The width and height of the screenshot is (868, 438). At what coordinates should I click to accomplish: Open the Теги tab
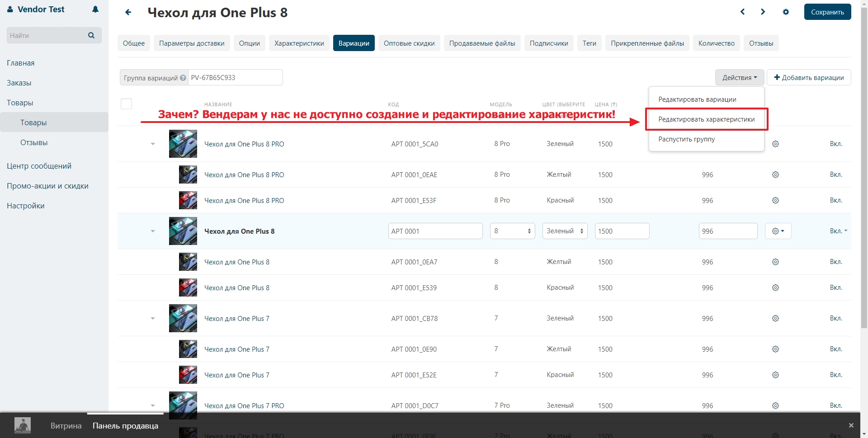[590, 43]
